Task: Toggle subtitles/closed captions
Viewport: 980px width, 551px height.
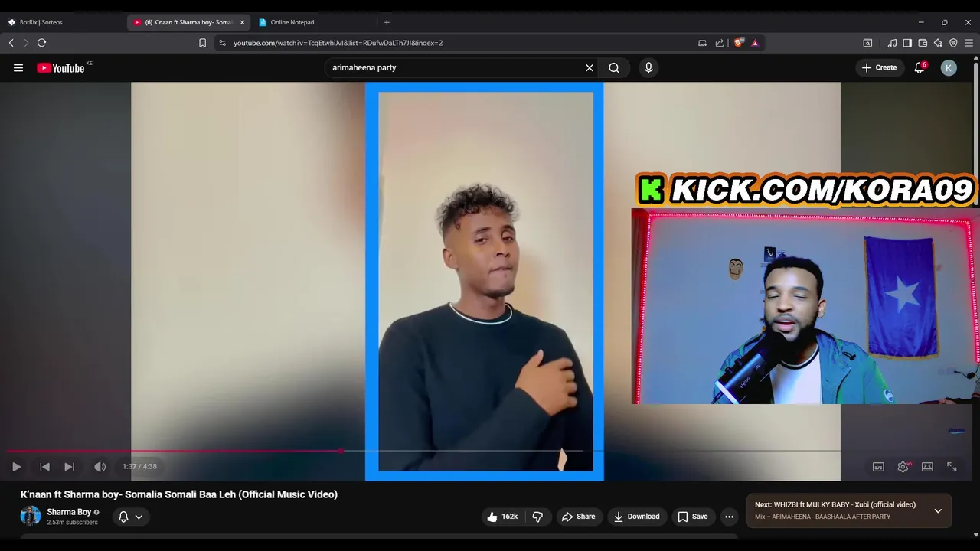Action: coord(878,467)
